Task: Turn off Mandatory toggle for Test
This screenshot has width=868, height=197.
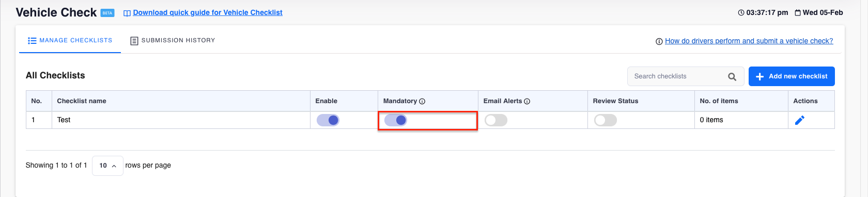Action: click(x=396, y=120)
